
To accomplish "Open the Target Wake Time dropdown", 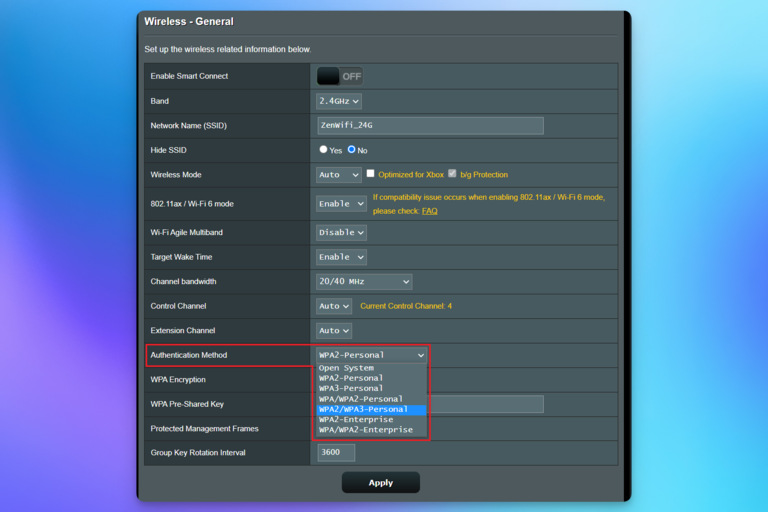I will (x=341, y=257).
